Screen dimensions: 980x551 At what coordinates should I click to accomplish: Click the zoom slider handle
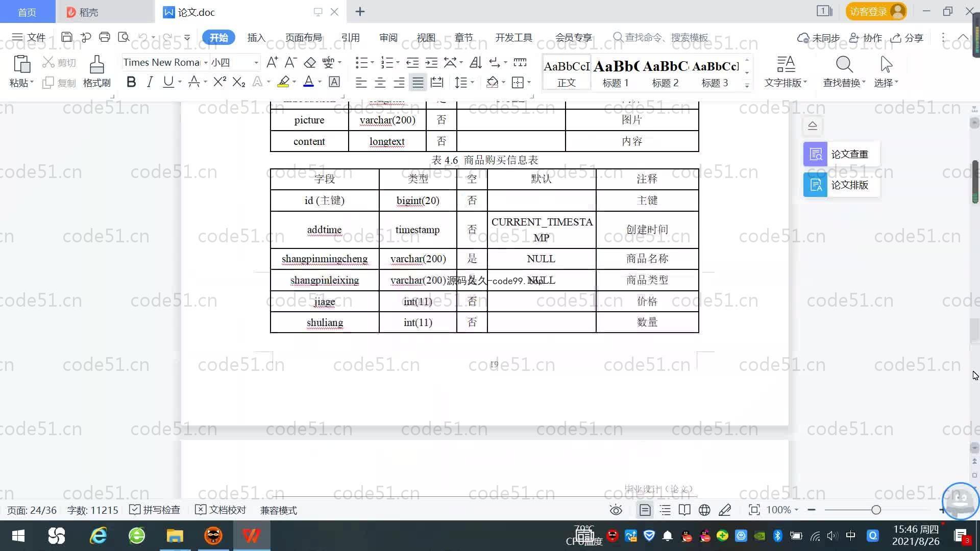point(876,510)
